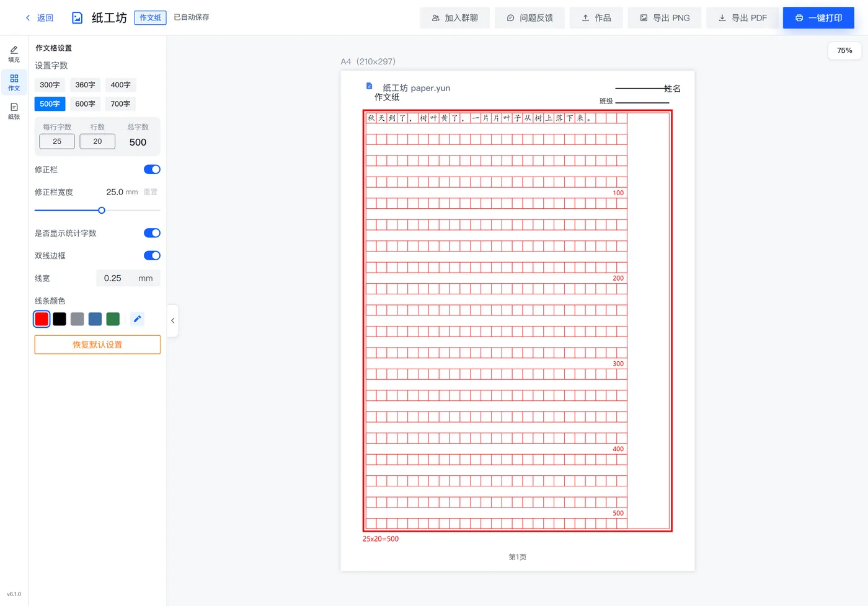Open 问题反馈 feedback

529,18
